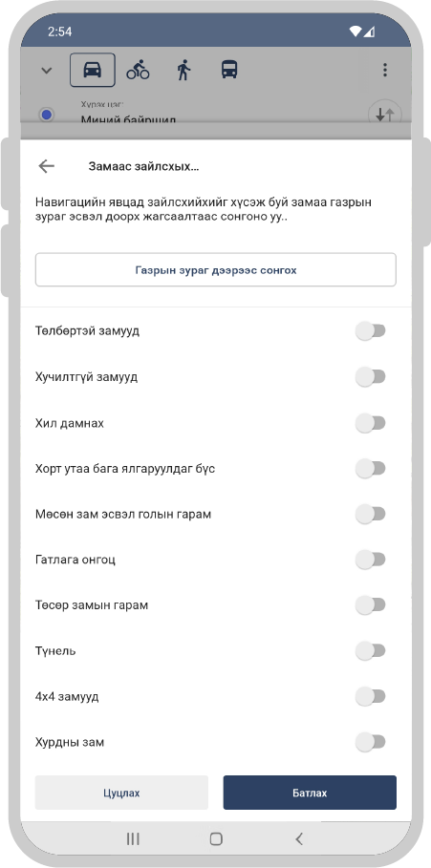Tap the Android home navigation button
The image size is (431, 868).
(x=216, y=838)
